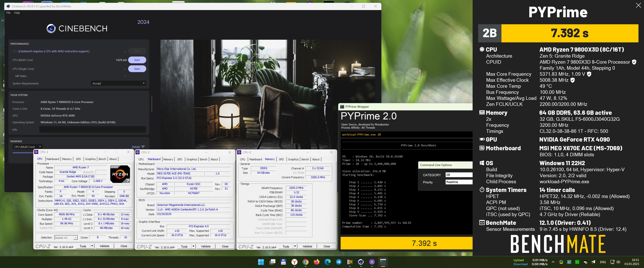Open Google Chrome from the taskbar
The width and height of the screenshot is (644, 268).
[x=305, y=262]
